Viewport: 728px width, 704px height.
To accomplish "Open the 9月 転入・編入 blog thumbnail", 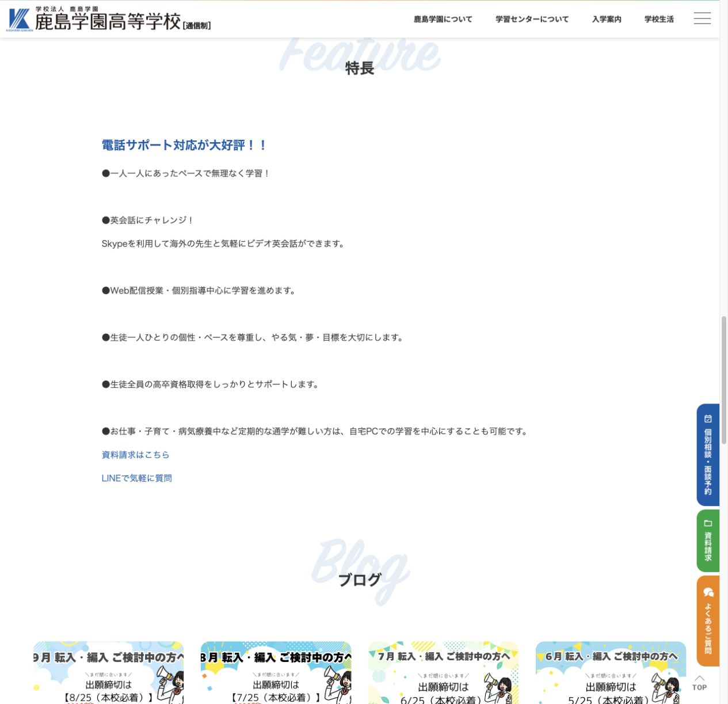I will [x=109, y=672].
